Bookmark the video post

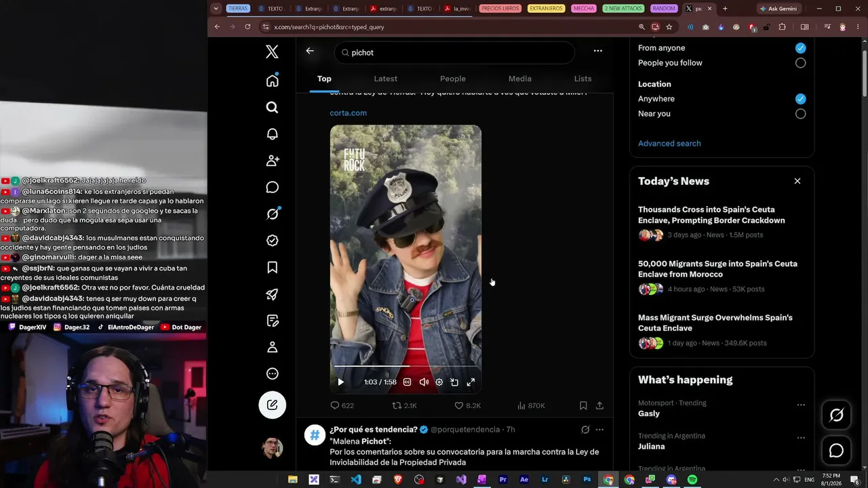[x=583, y=405]
